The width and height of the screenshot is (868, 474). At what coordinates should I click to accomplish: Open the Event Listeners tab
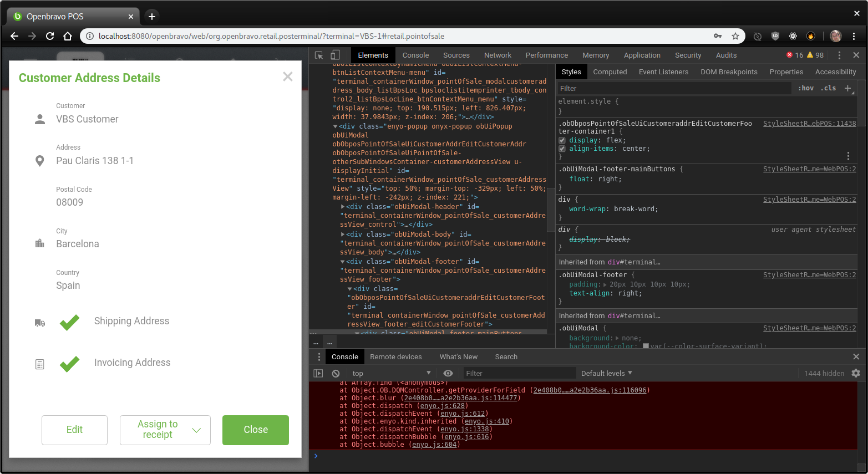pos(663,72)
